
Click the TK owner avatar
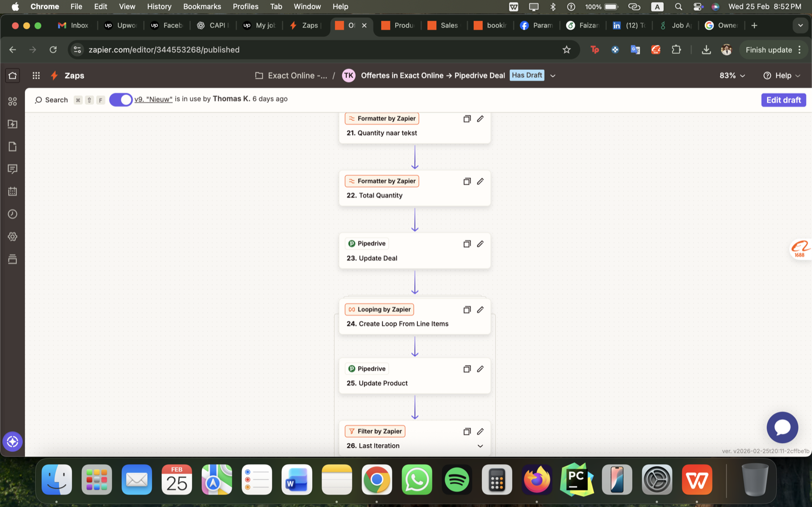point(349,76)
